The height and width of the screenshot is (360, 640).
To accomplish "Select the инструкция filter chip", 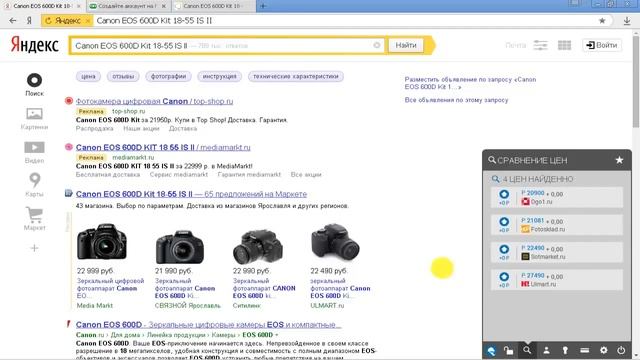I will click(x=220, y=76).
